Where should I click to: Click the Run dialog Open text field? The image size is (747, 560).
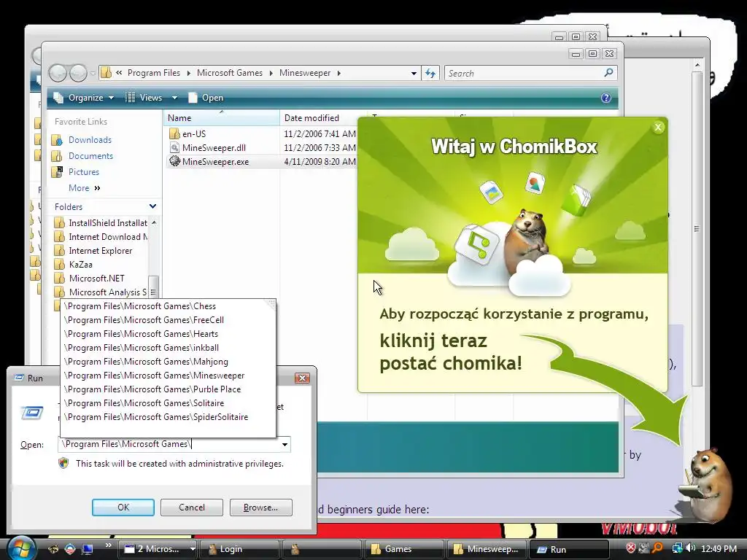[x=169, y=444]
